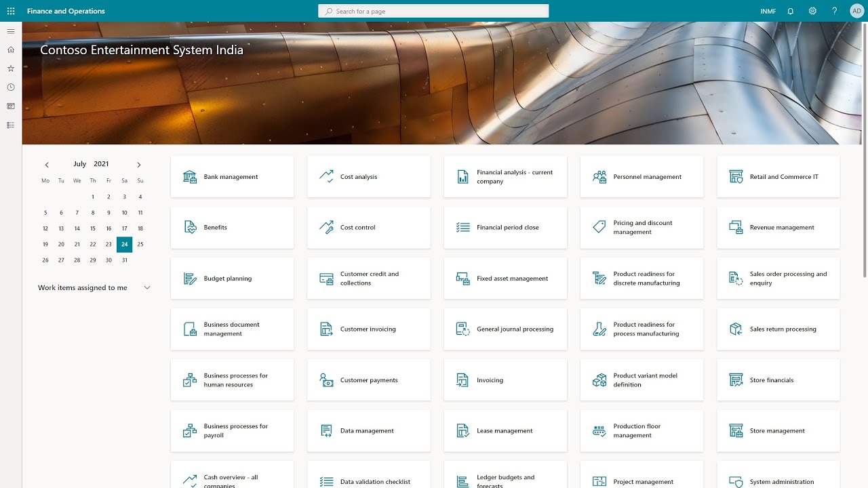Open the Customer invoicing workspace
Screen dimensions: 868x488
pyautogui.click(x=369, y=329)
